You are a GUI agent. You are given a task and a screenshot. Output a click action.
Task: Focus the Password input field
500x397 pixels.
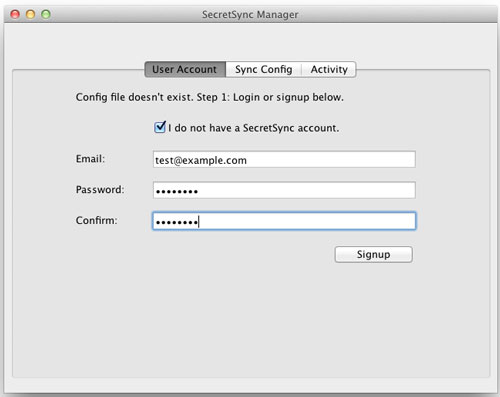284,190
